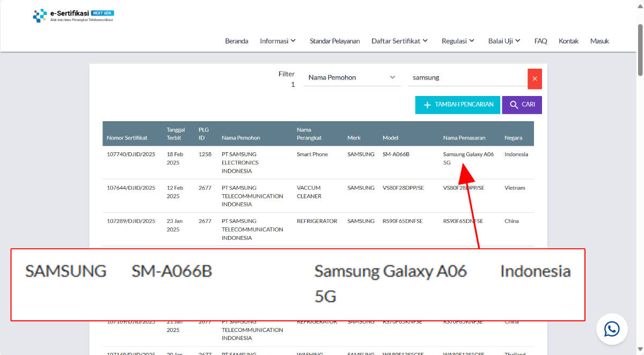
Task: Click Tanggal Terbit column header
Action: (x=176, y=134)
